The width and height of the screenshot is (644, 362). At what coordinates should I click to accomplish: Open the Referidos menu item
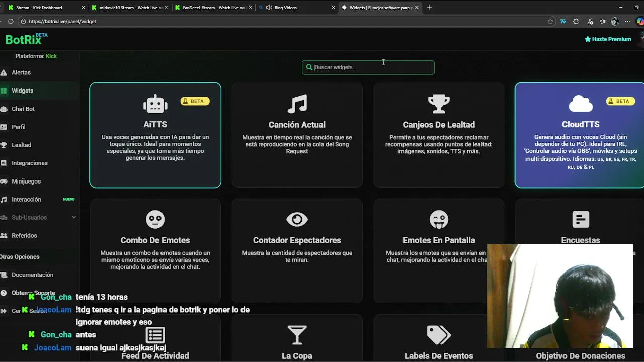[x=25, y=236]
